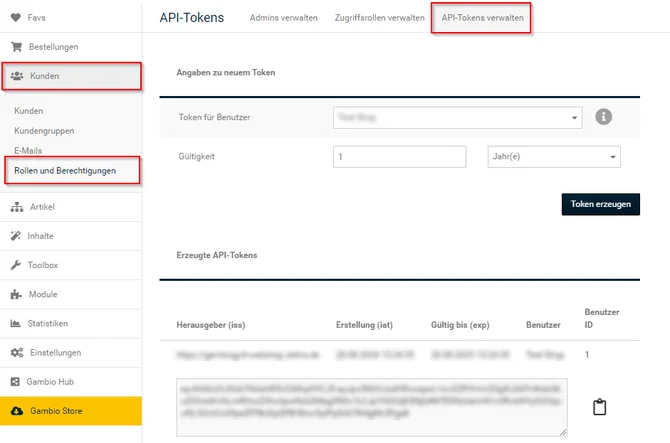Image resolution: width=670 pixels, height=443 pixels.
Task: Click the Benutzer ID value 1
Action: [x=587, y=355]
